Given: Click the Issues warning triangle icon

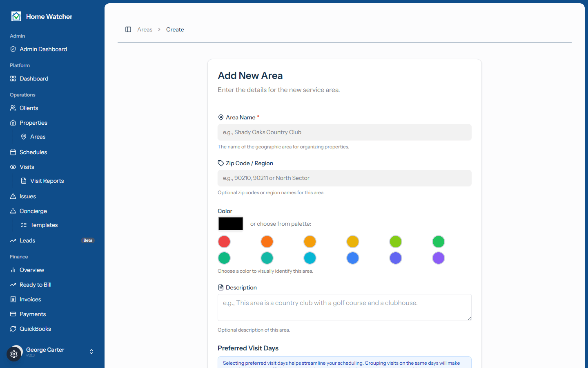Looking at the screenshot, I should coord(13,196).
